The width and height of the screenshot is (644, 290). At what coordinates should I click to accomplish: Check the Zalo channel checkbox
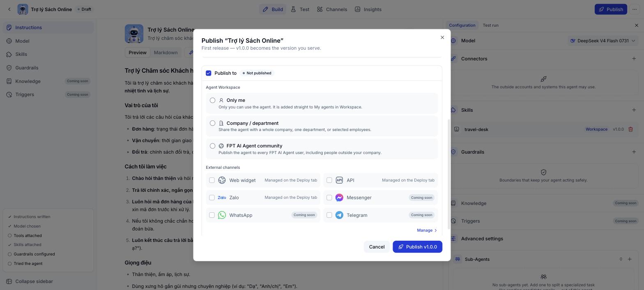(212, 198)
